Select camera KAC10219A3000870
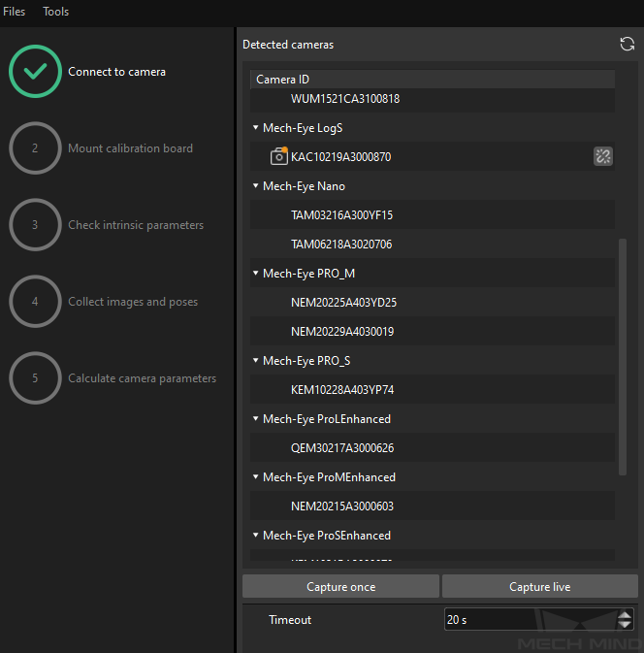 [x=433, y=156]
